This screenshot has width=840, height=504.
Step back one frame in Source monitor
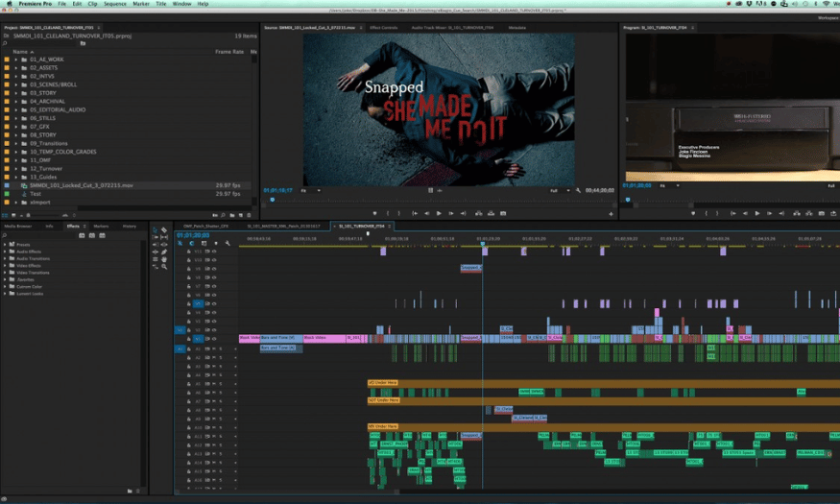click(426, 213)
